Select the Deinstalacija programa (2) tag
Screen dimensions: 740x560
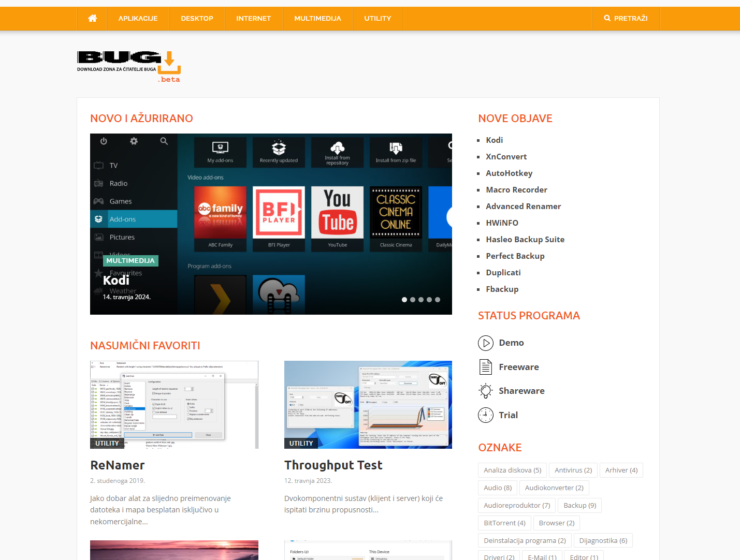[525, 540]
